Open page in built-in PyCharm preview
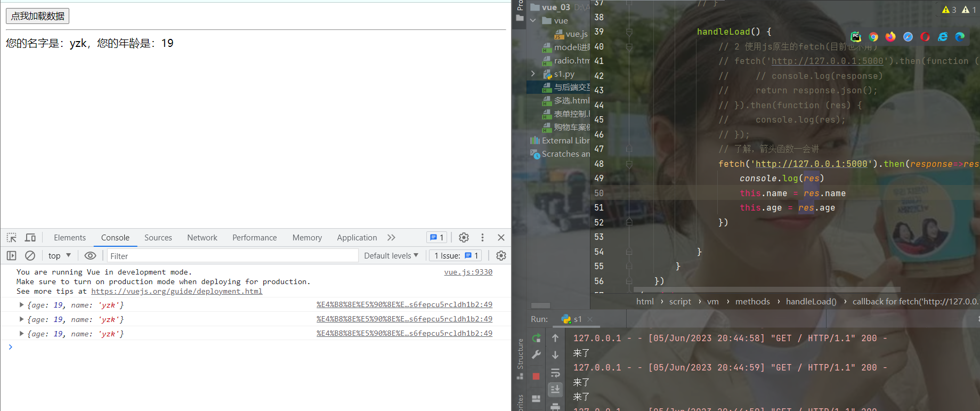980x411 pixels. pos(856,37)
